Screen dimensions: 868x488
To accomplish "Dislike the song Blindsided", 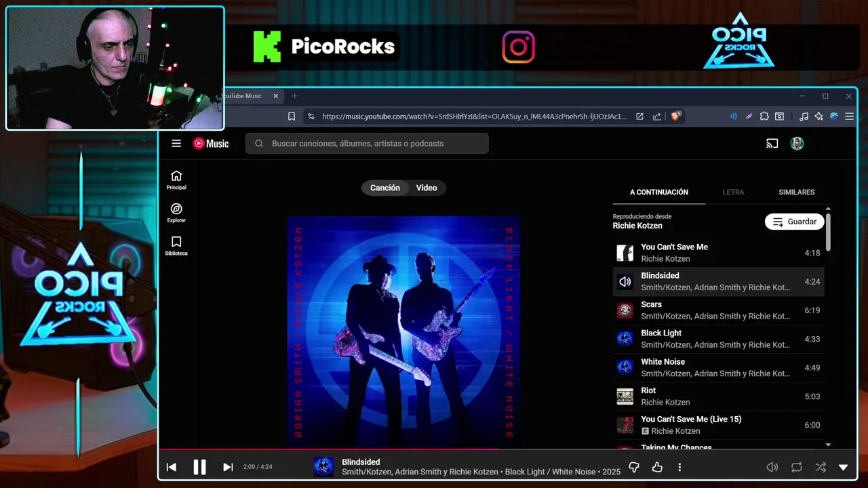I will pyautogui.click(x=634, y=467).
